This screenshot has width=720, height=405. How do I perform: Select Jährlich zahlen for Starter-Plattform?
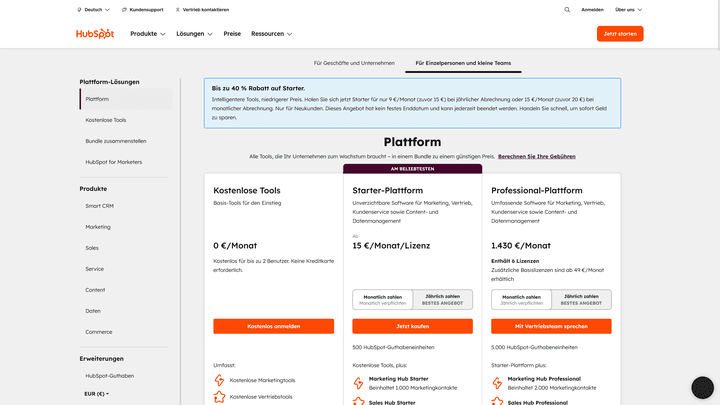coord(443,300)
